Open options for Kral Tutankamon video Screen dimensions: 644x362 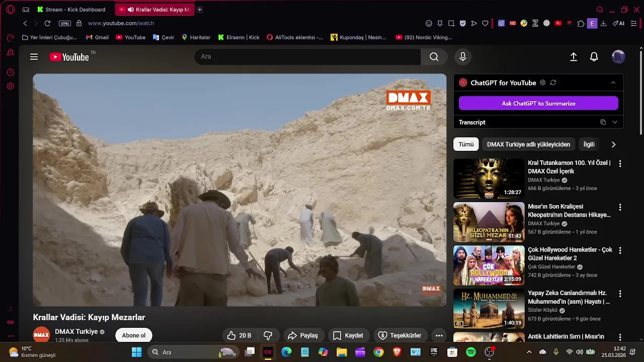tap(620, 163)
